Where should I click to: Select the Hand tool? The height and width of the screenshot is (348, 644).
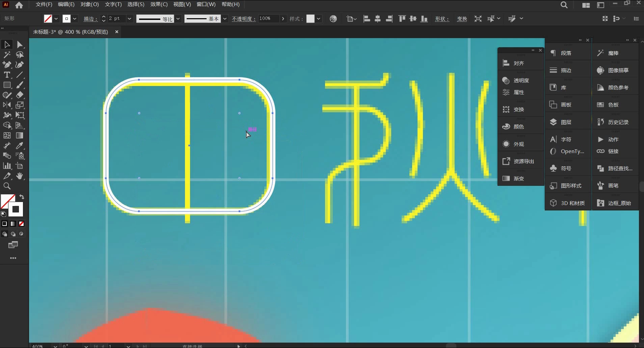coord(20,176)
